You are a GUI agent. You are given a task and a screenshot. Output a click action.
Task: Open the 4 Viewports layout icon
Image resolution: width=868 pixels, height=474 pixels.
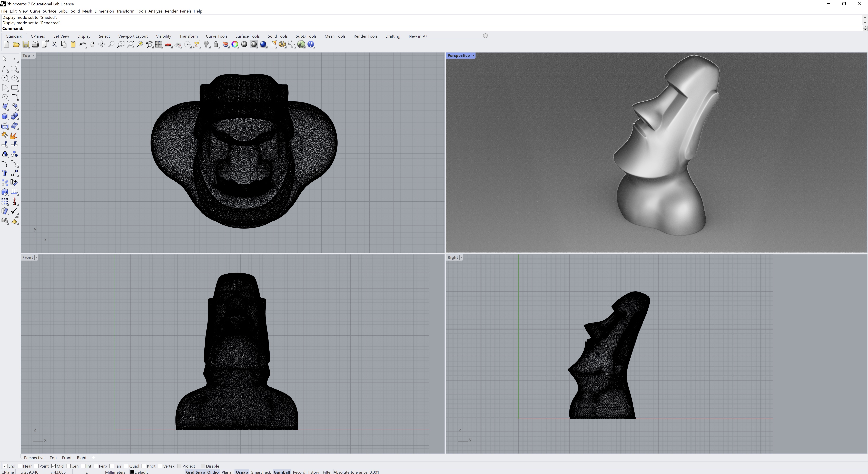[x=159, y=44]
